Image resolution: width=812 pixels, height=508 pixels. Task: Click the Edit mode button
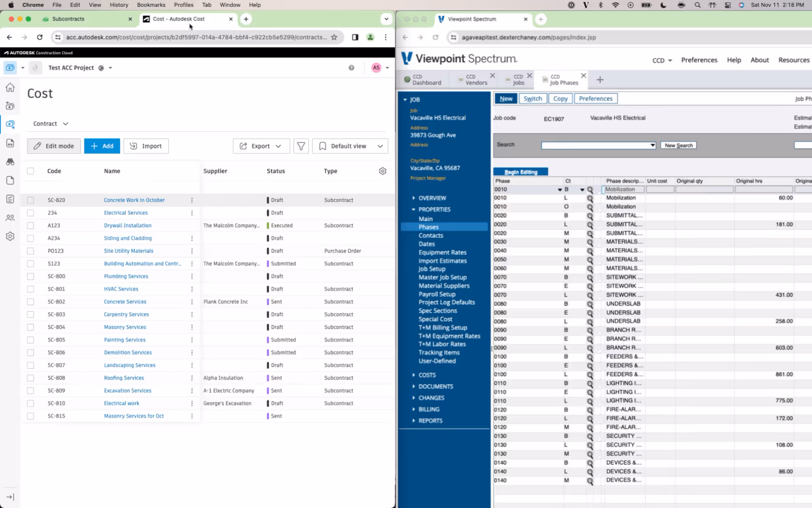pyautogui.click(x=54, y=146)
